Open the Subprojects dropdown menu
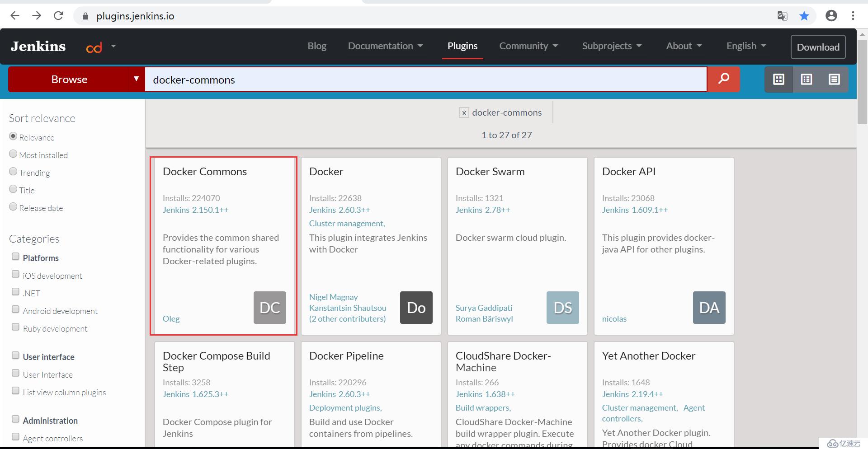The width and height of the screenshot is (868, 449). click(x=612, y=46)
